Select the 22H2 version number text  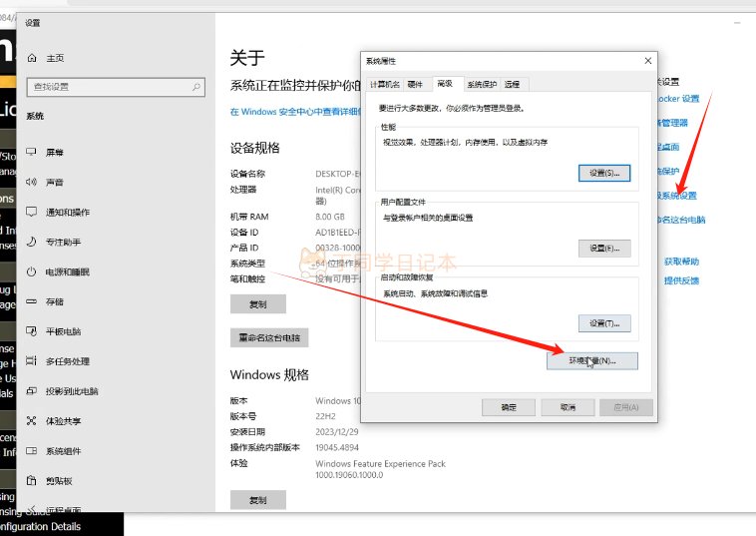point(325,416)
